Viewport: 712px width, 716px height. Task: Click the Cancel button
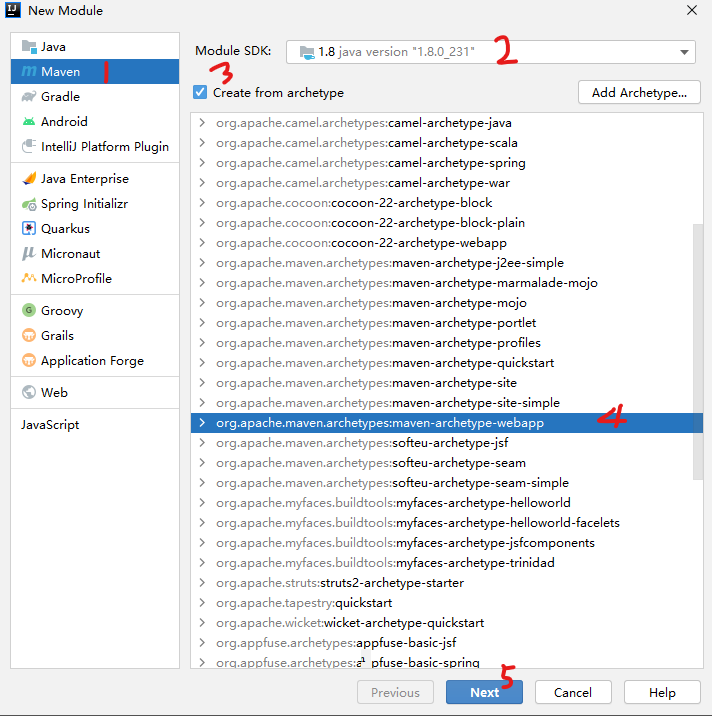click(x=573, y=692)
